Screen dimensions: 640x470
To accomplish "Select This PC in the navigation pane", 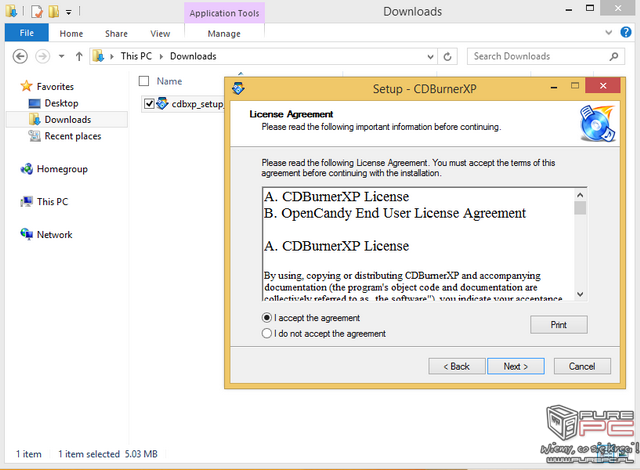I will tap(52, 202).
